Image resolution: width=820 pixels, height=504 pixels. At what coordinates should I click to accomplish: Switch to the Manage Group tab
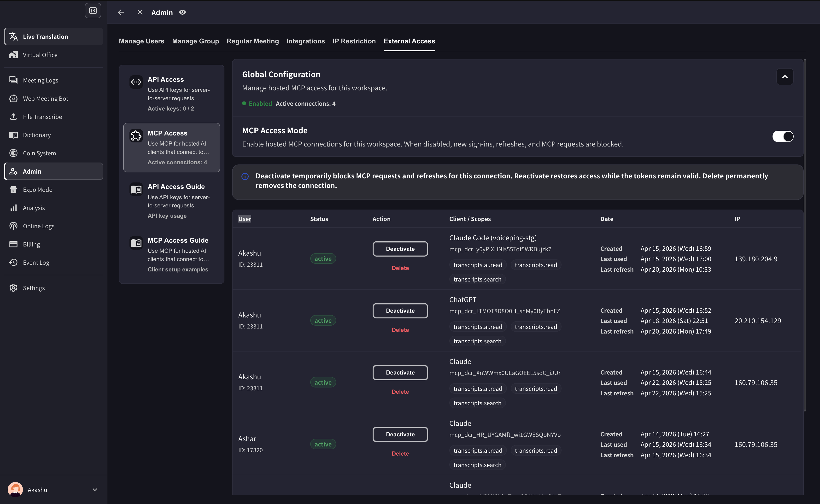click(196, 41)
